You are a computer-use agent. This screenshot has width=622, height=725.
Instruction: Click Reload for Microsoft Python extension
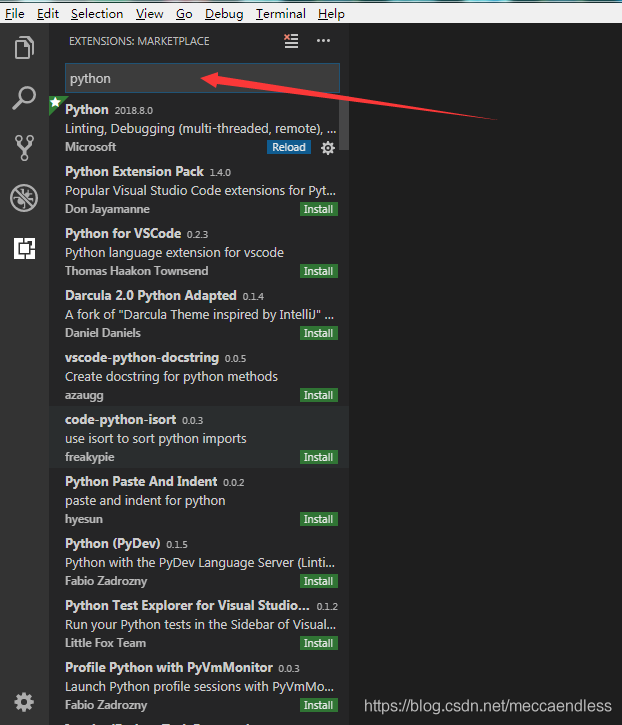click(289, 147)
